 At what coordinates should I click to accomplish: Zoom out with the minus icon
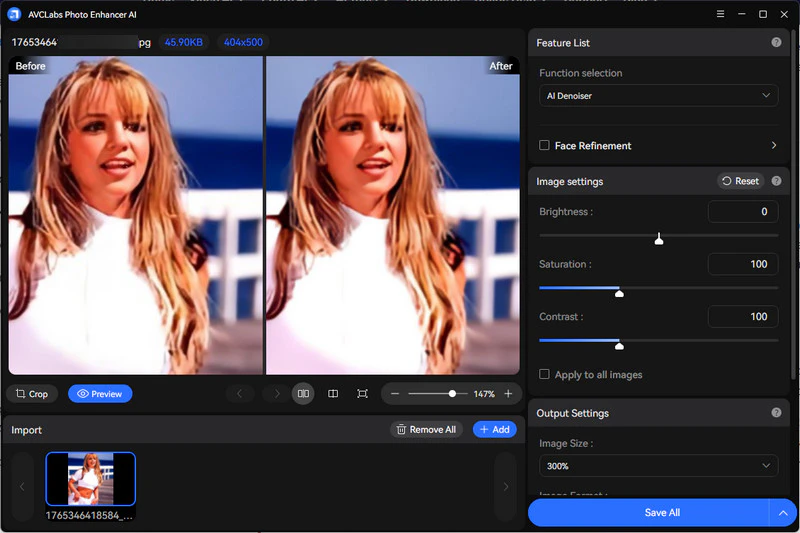(x=395, y=394)
